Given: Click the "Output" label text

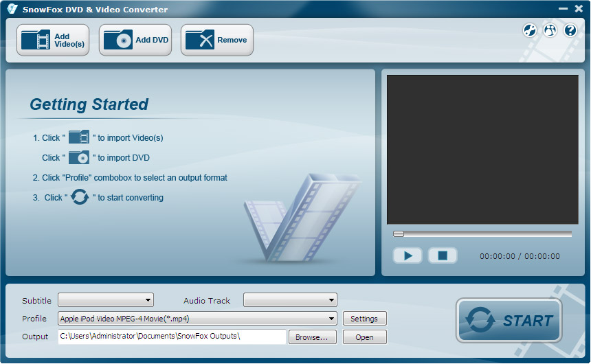Looking at the screenshot, I should click(x=35, y=337).
